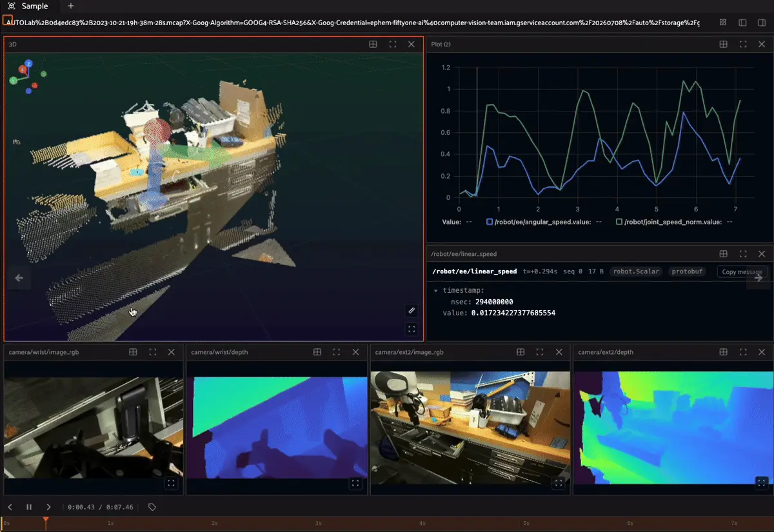Viewport: 774px width, 532px height.
Task: Split the /robot/ee/linear_speed panel grid icon
Action: [724, 254]
